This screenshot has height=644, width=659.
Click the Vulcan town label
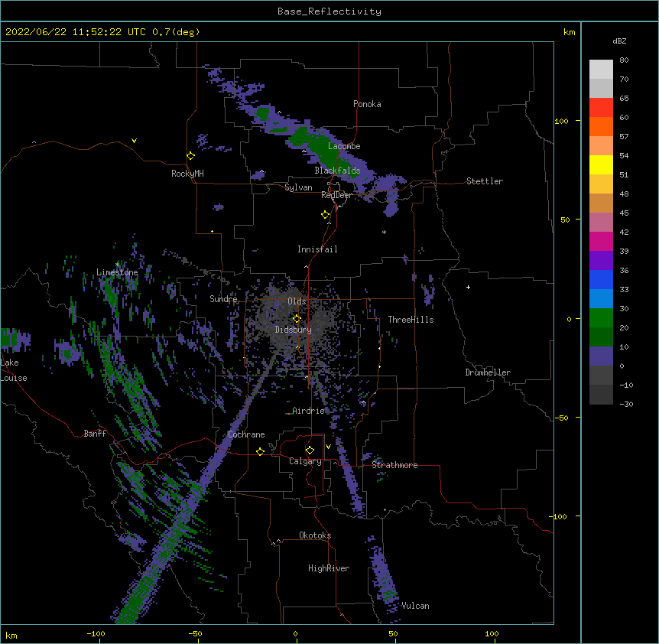[x=415, y=606]
